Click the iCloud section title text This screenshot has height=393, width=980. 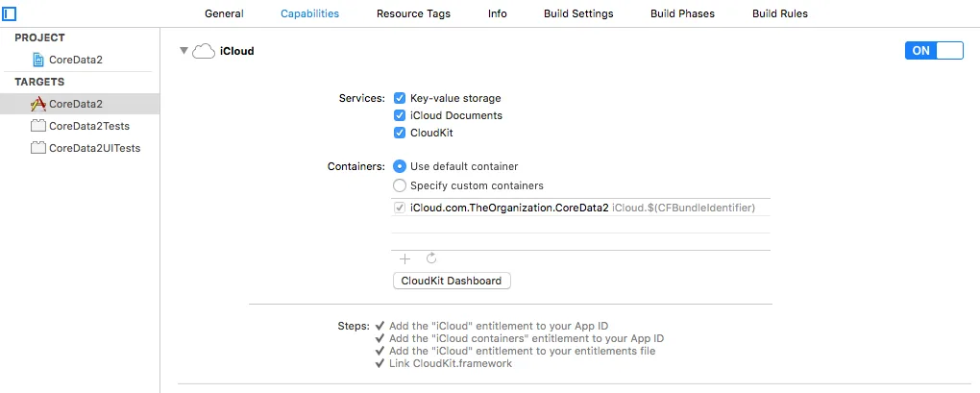[x=237, y=51]
